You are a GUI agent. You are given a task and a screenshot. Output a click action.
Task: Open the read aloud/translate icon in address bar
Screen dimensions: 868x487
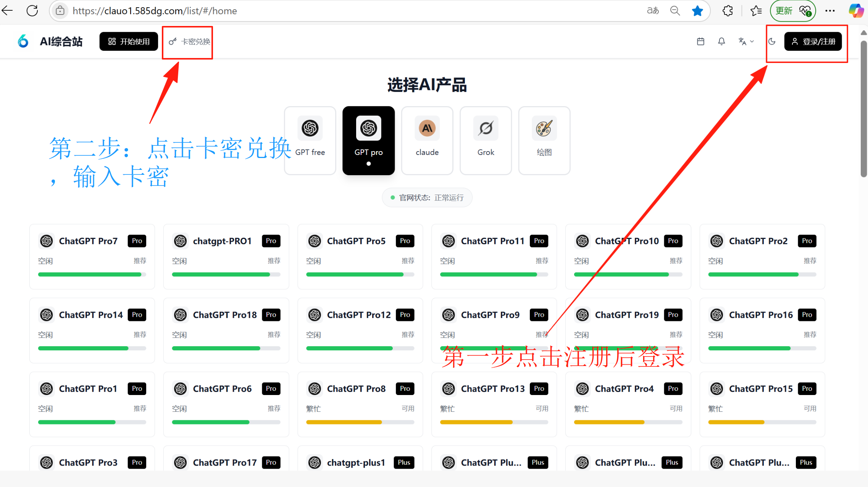(x=653, y=11)
